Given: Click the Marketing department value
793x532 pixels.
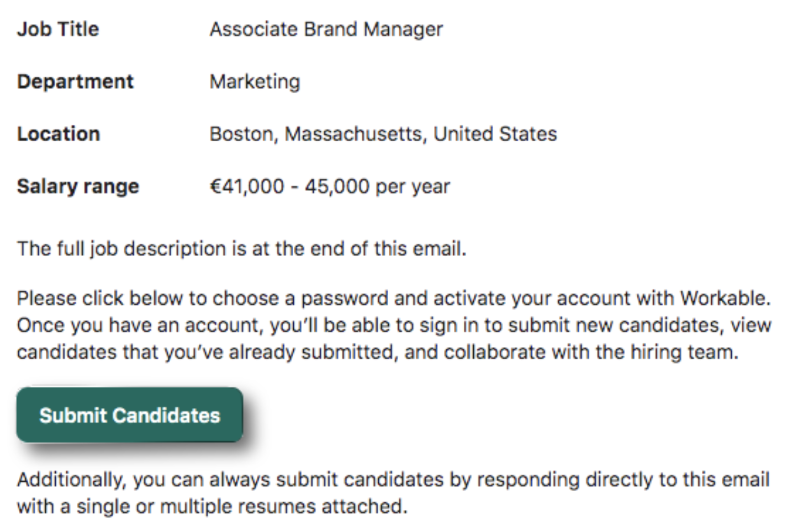Looking at the screenshot, I should click(x=255, y=81).
